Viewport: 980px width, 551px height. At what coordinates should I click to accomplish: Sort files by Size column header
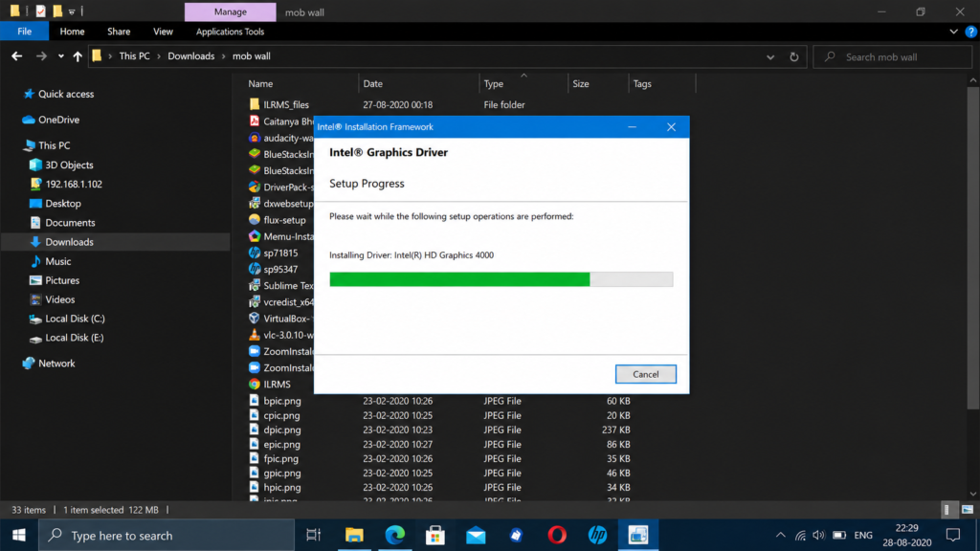581,84
